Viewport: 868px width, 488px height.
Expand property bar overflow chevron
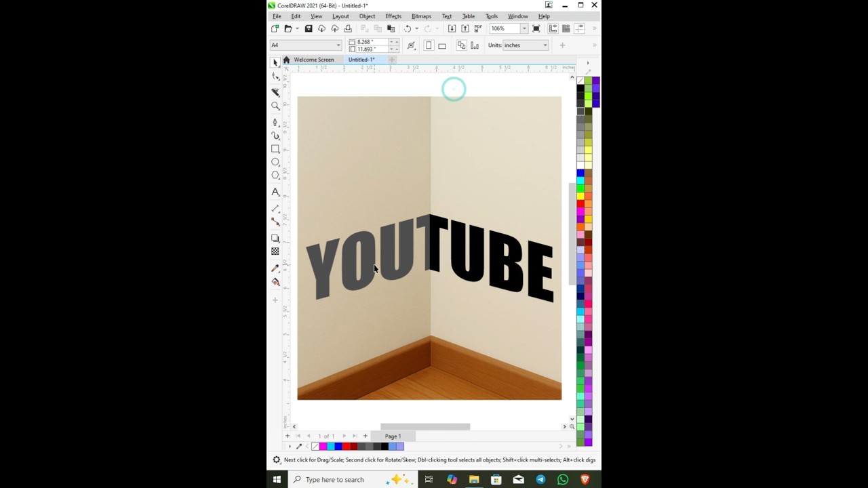pyautogui.click(x=595, y=45)
